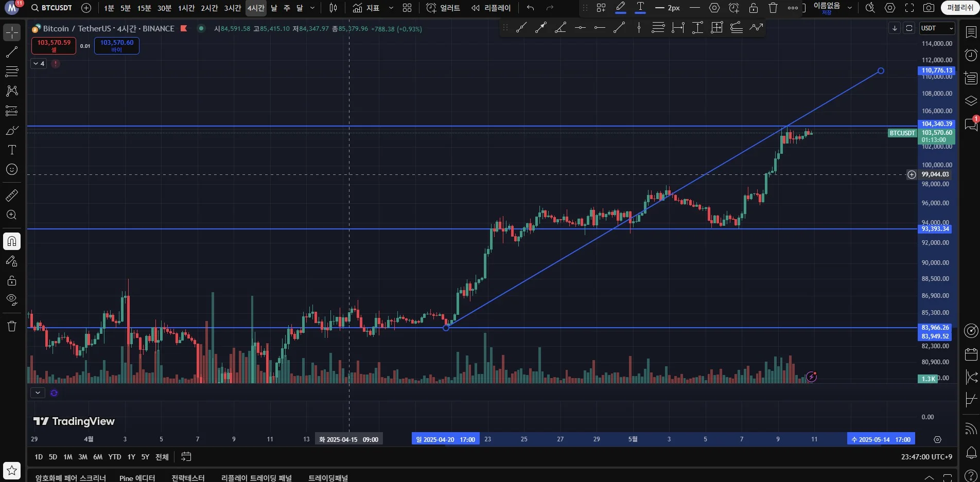The image size is (980, 482).
Task: Take a chart snapshot with camera icon
Action: coord(929,8)
